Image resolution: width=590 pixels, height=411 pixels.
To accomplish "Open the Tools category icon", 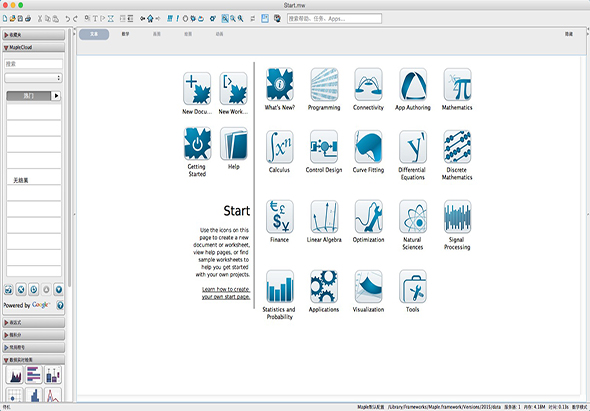I will coord(413,287).
